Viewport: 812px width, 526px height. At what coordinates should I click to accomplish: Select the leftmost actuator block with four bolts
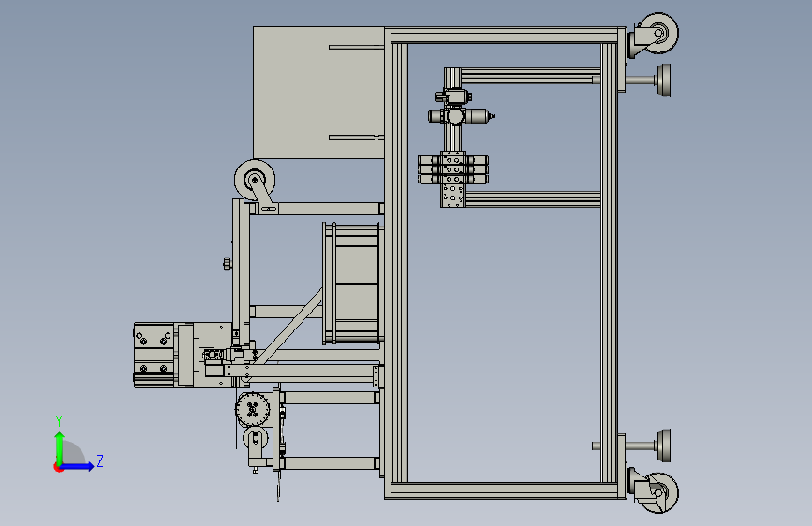pyautogui.click(x=155, y=355)
